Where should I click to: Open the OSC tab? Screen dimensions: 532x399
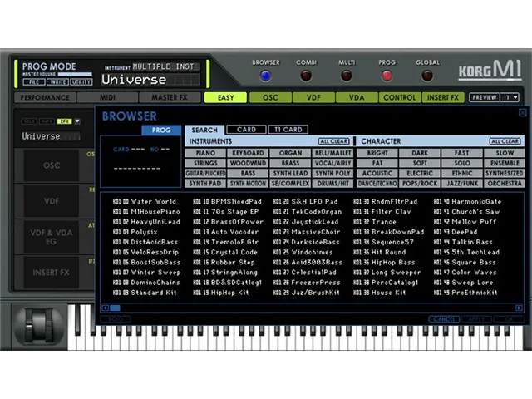pyautogui.click(x=270, y=98)
